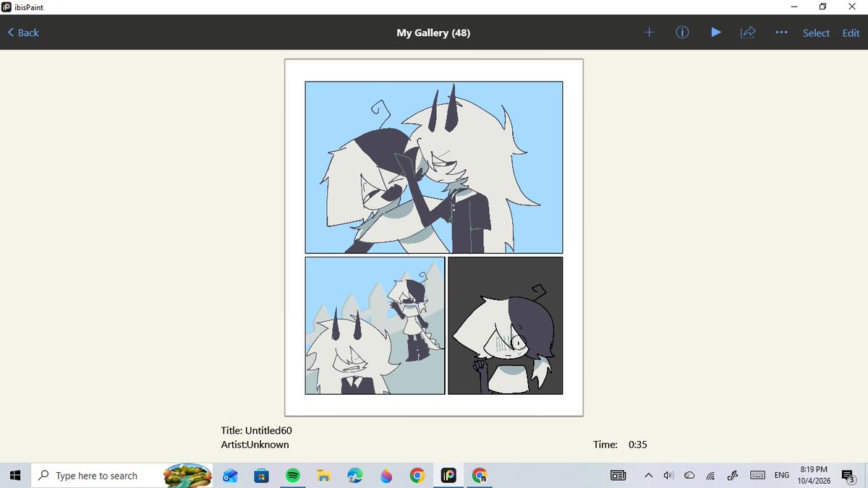
Task: Click the taskbar search box
Action: pyautogui.click(x=123, y=476)
